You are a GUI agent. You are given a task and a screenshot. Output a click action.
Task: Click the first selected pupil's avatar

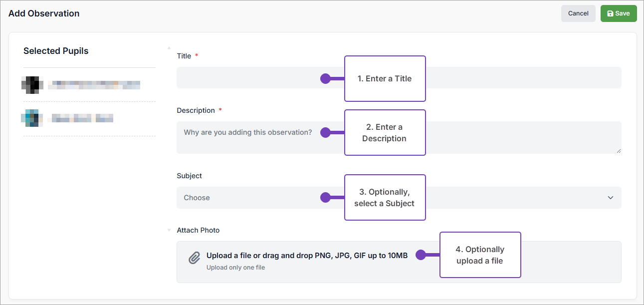click(x=32, y=85)
